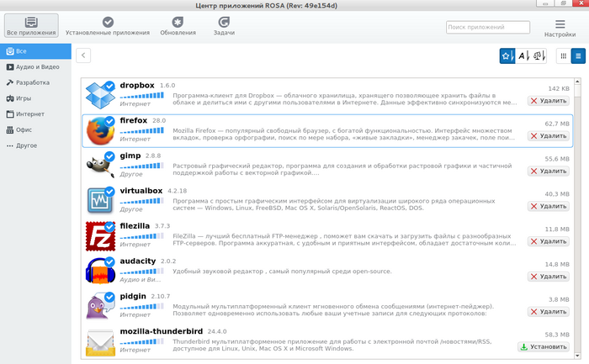Click the audacity name label
Viewport: 589px width, 364px height.
coord(138,261)
